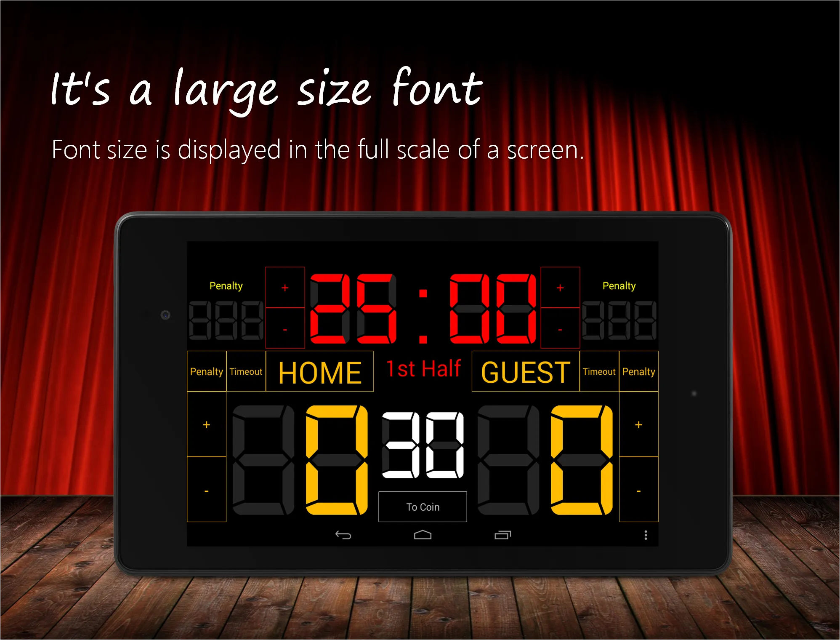Click the GUEST Timeout button
This screenshot has height=640, width=840.
[x=600, y=373]
